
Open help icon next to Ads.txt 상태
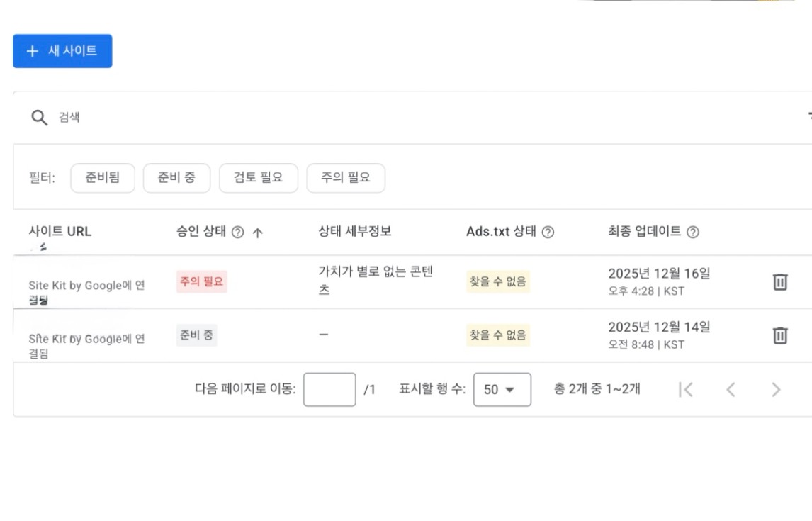[548, 233]
